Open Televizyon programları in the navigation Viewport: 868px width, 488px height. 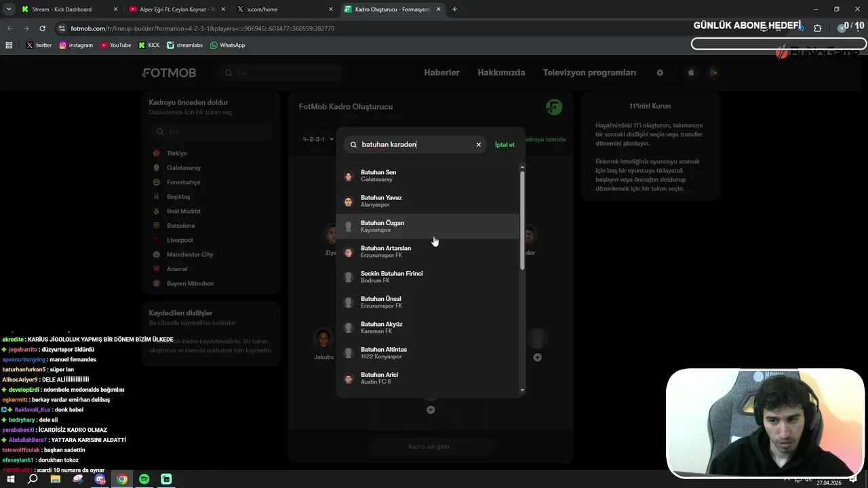click(589, 73)
